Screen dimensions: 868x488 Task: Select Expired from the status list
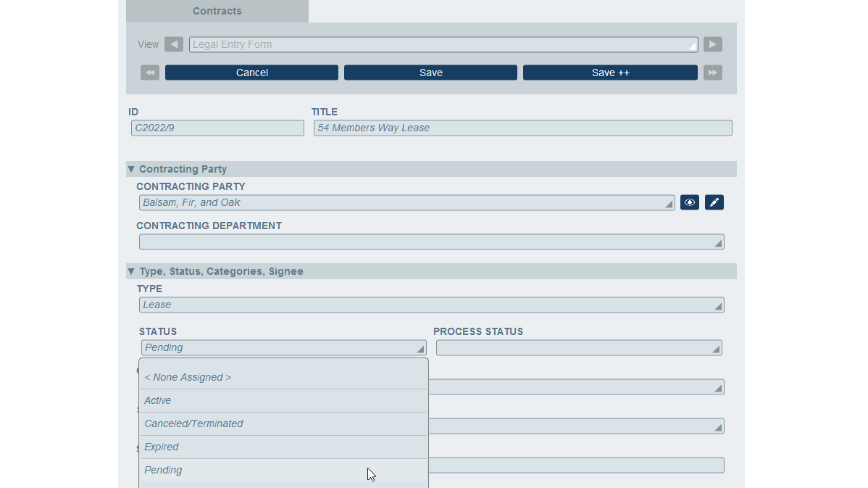[x=161, y=447]
